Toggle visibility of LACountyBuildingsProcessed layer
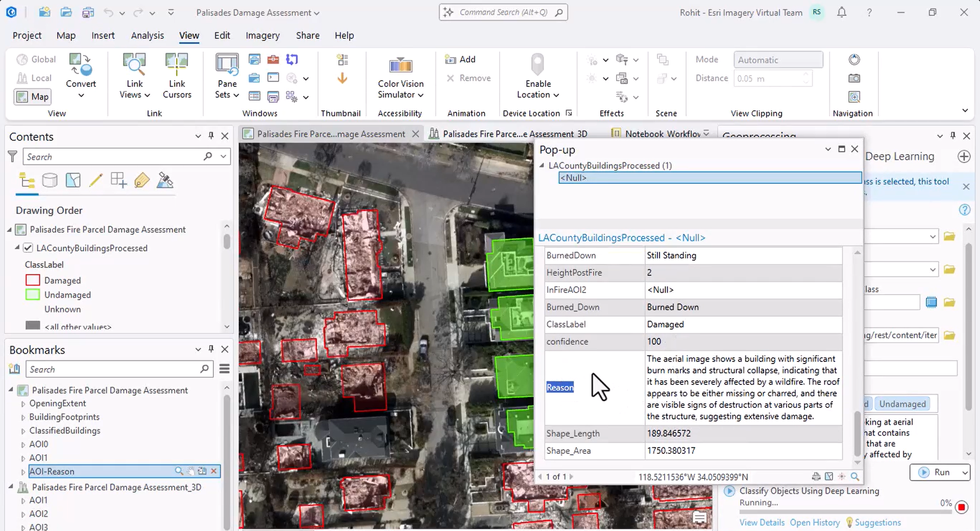Image resolution: width=980 pixels, height=531 pixels. tap(27, 248)
